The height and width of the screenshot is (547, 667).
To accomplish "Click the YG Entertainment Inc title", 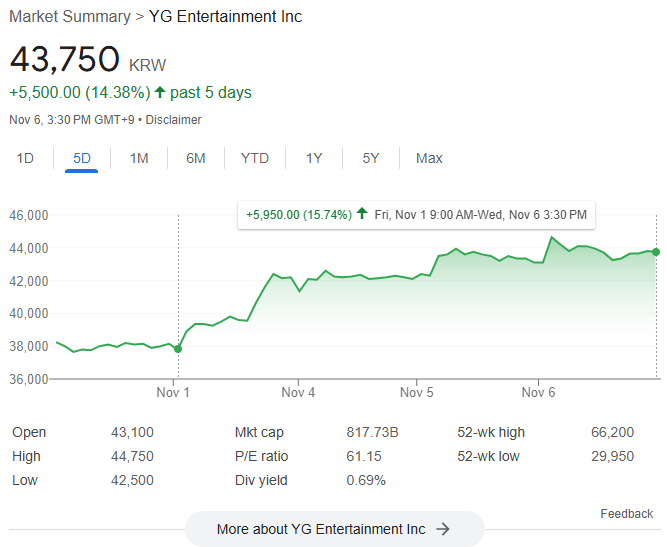I will tap(225, 17).
